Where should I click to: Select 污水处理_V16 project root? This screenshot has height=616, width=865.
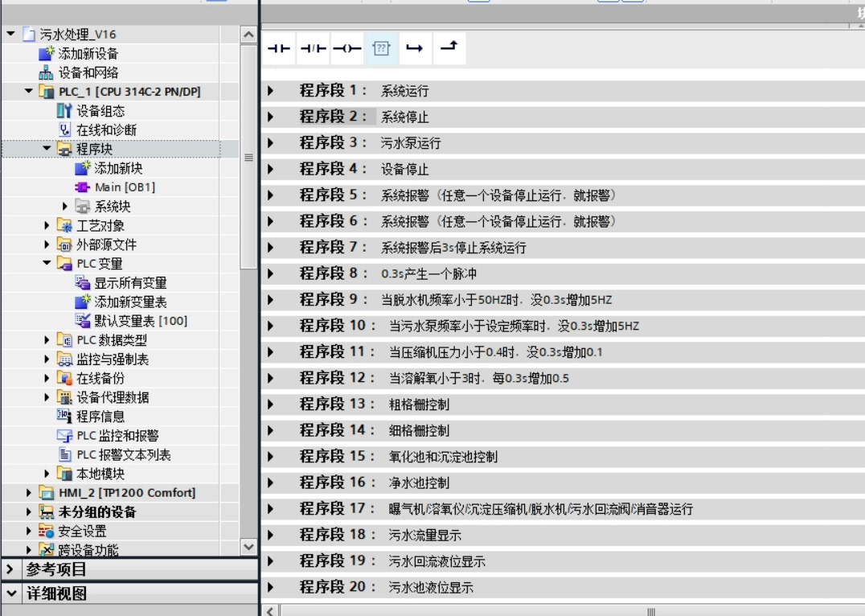(69, 35)
